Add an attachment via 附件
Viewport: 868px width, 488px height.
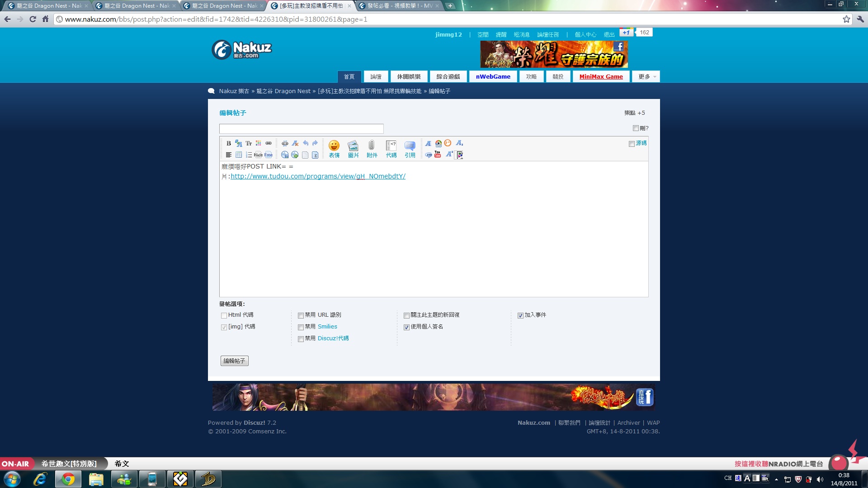click(x=372, y=149)
